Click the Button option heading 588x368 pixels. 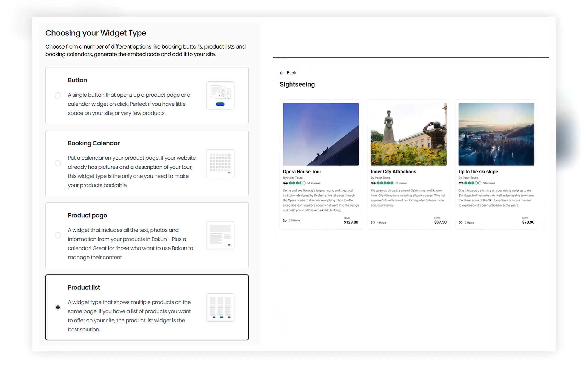click(77, 80)
